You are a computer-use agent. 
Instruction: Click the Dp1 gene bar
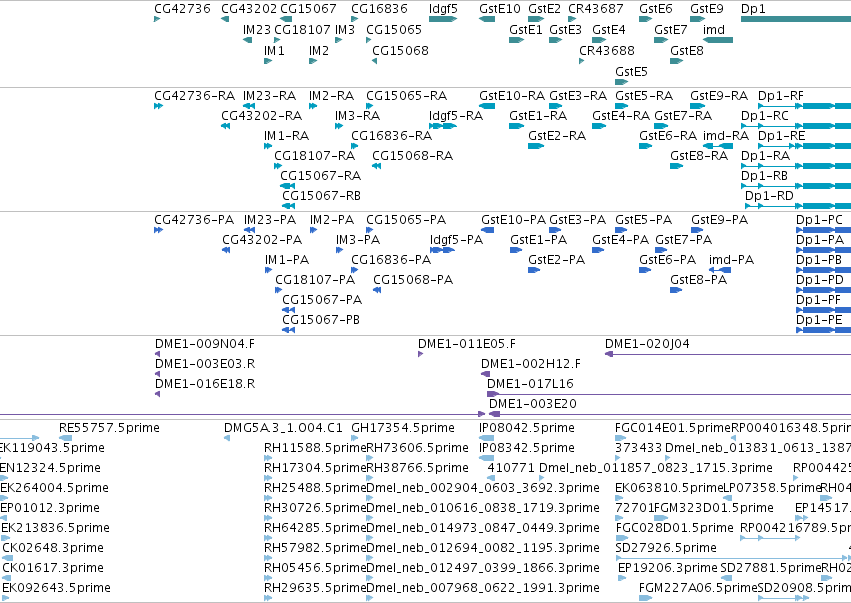(x=796, y=20)
